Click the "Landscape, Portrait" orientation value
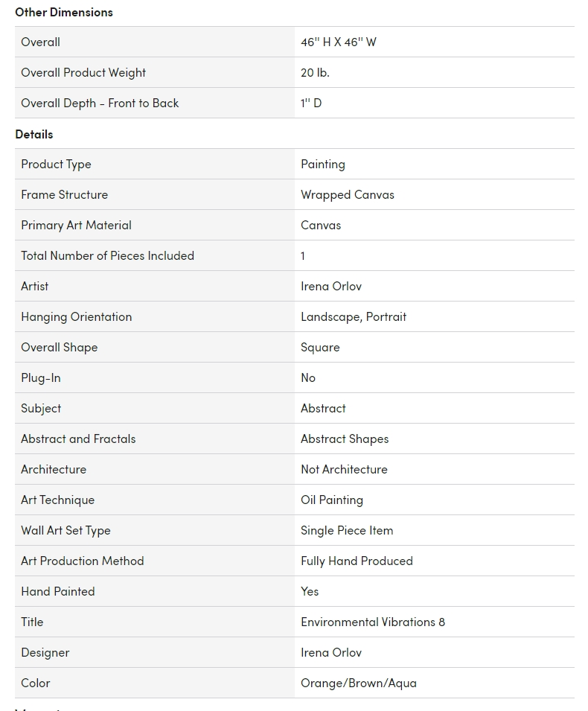The height and width of the screenshot is (711, 588). (x=354, y=316)
